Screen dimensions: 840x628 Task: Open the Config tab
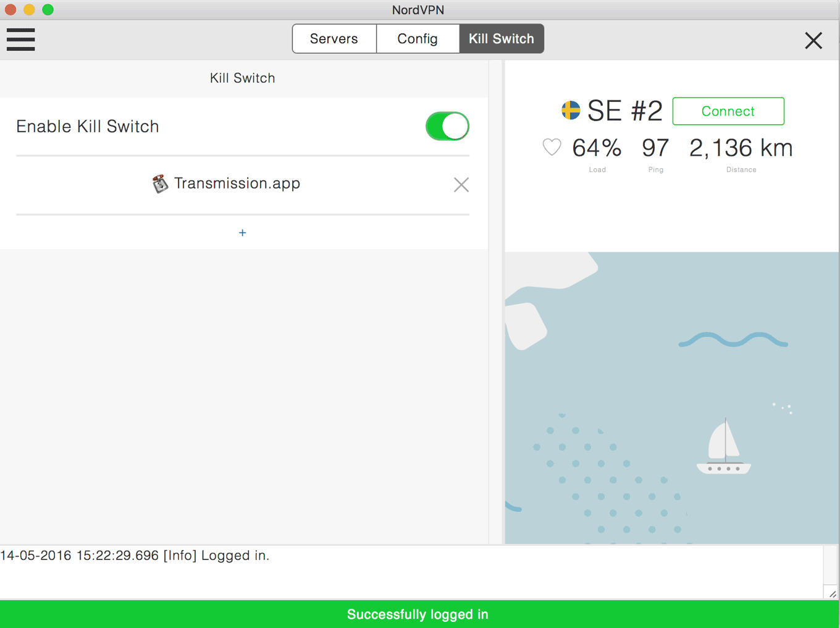418,39
